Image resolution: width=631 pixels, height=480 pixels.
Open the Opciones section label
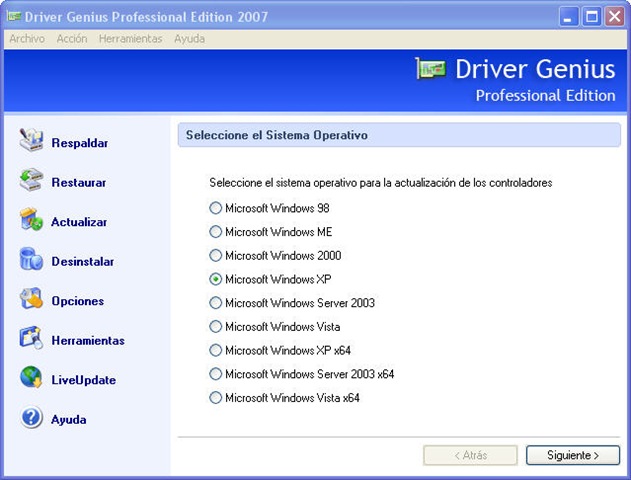(78, 301)
